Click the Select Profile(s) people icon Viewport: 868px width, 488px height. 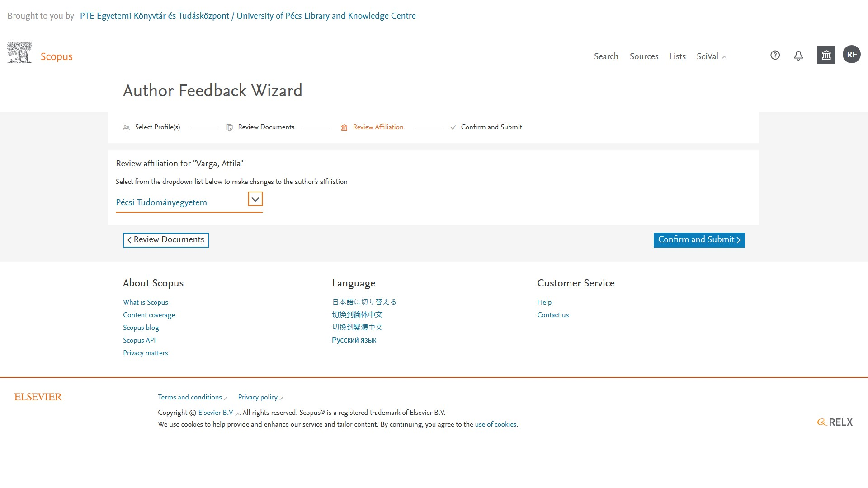[126, 128]
